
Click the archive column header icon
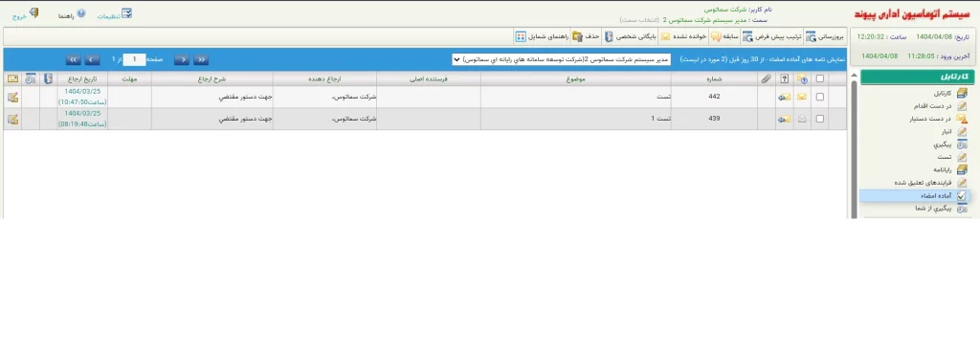click(x=49, y=78)
